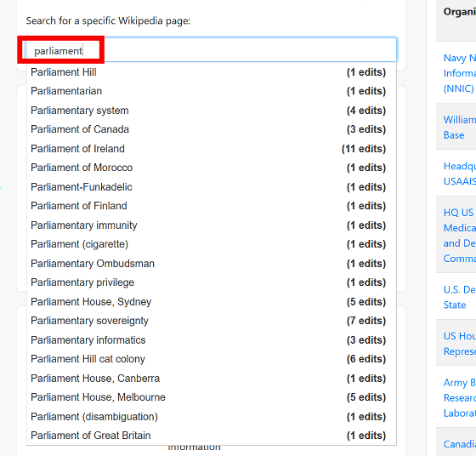Image resolution: width=476 pixels, height=456 pixels.
Task: Choose 'Parliament House, Melbourne' suggestion
Action: point(212,397)
